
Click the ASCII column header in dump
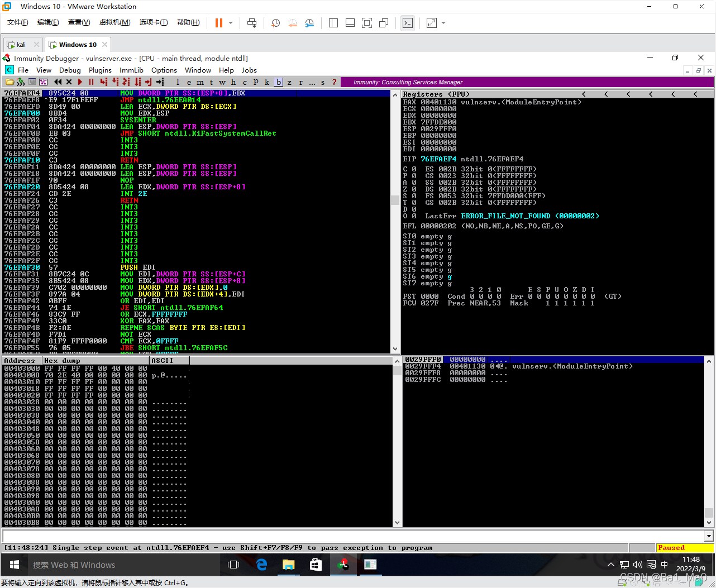pyautogui.click(x=170, y=361)
